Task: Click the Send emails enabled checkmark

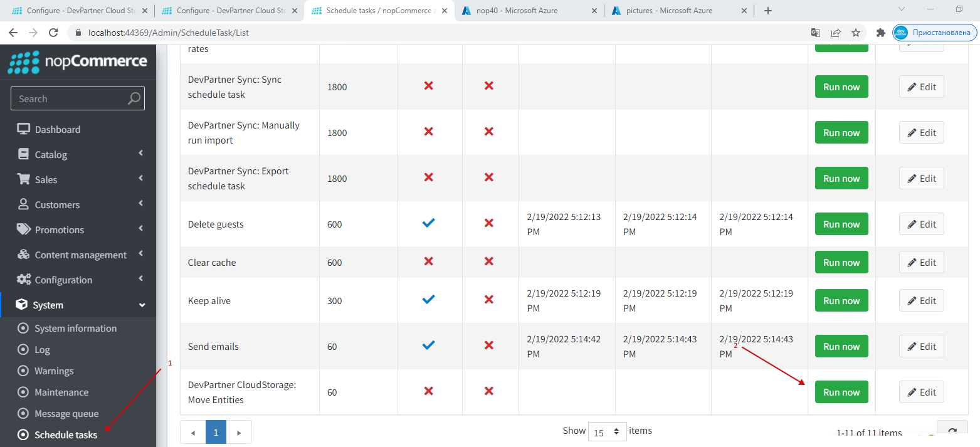Action: click(x=428, y=345)
